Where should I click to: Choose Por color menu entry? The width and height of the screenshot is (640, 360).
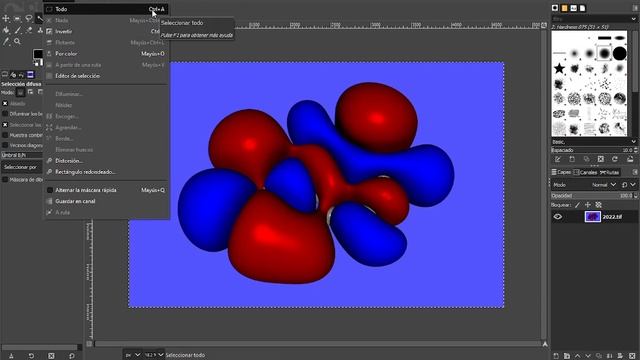106,53
